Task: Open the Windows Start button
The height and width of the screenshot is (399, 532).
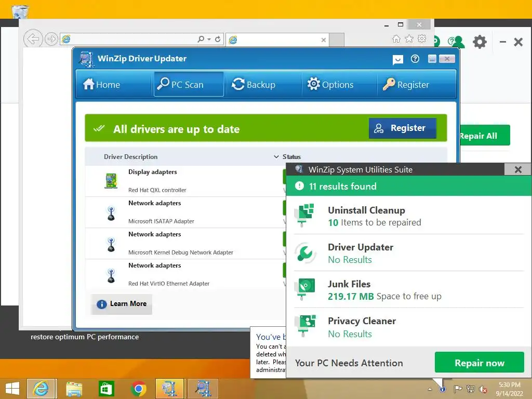Action: tap(12, 389)
